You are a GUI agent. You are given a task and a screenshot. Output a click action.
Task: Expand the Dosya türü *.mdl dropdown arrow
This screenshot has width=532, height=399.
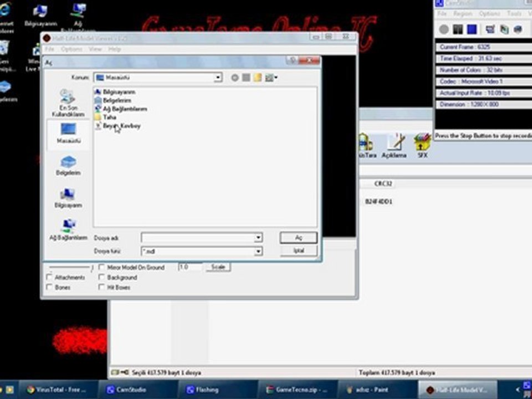point(258,252)
